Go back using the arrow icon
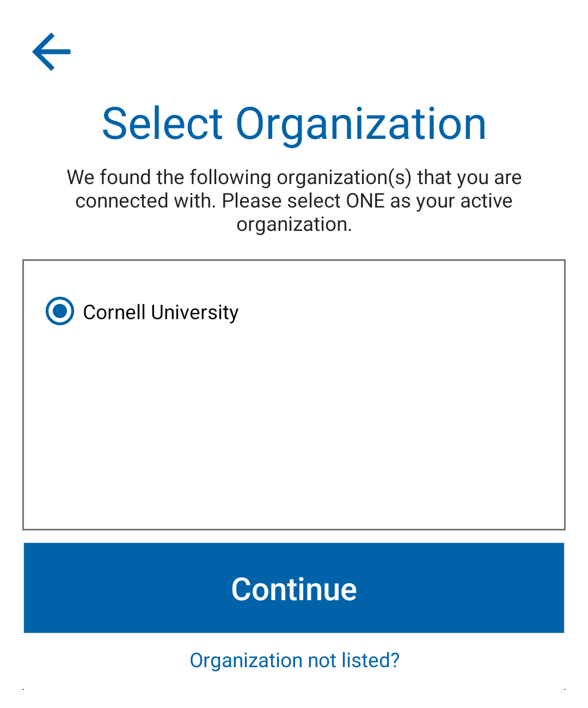The width and height of the screenshot is (588, 708). click(x=52, y=52)
